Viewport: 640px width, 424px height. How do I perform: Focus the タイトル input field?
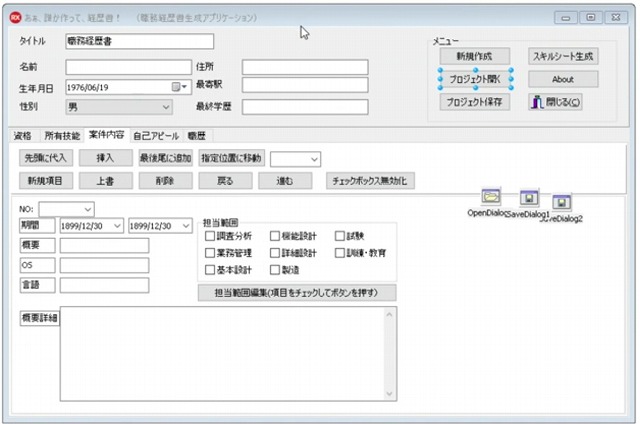140,41
